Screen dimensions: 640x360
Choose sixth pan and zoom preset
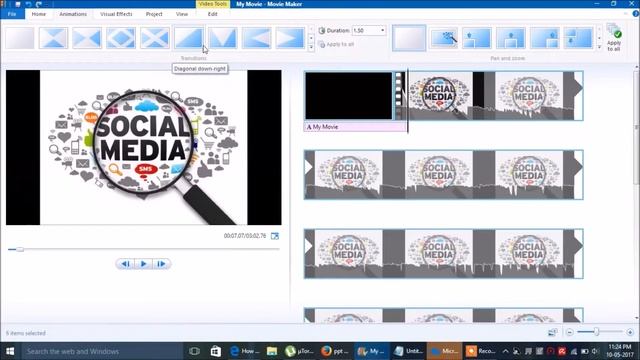[x=578, y=38]
